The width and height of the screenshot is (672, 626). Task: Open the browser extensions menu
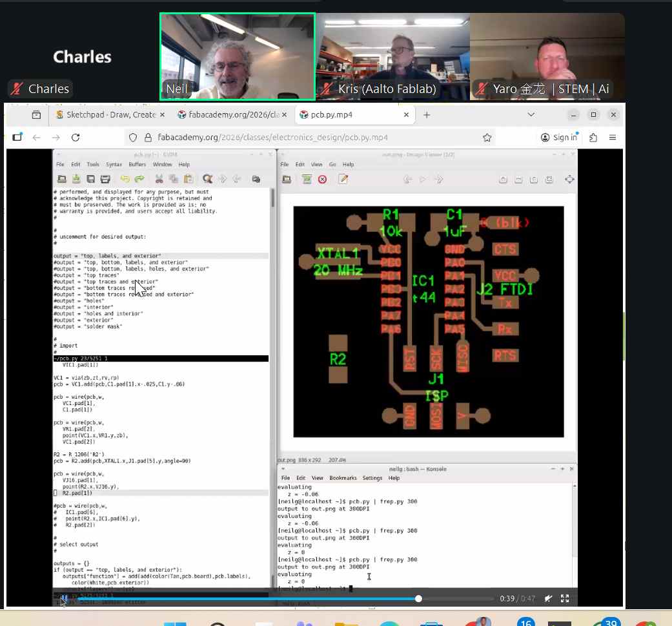point(593,138)
